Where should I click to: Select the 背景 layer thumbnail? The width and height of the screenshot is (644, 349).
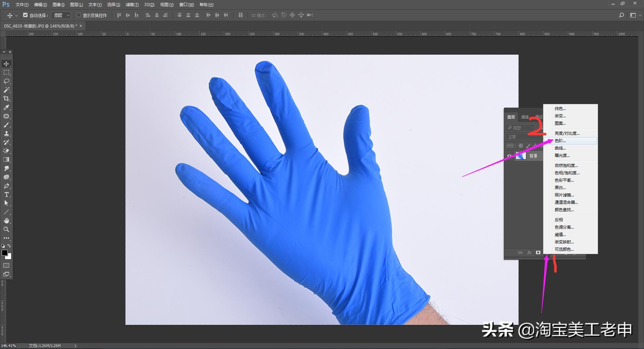pos(521,156)
